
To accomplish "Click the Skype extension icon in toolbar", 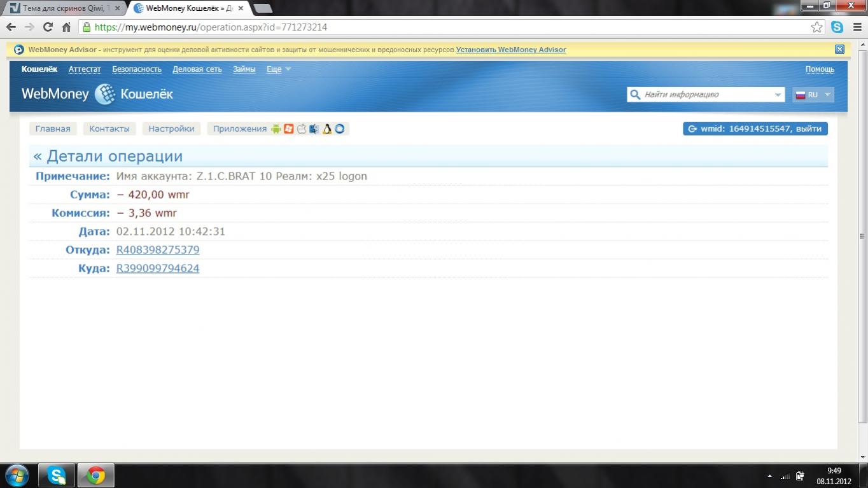I will 837,27.
